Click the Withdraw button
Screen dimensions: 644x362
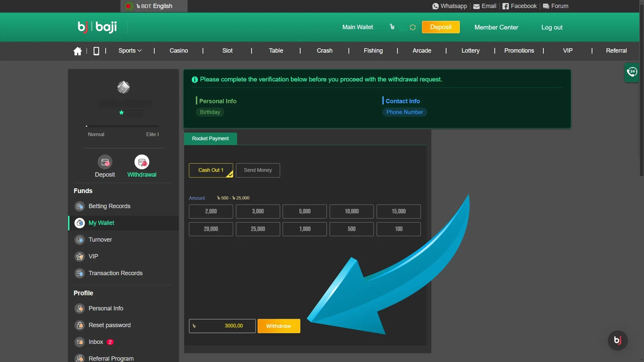(278, 326)
